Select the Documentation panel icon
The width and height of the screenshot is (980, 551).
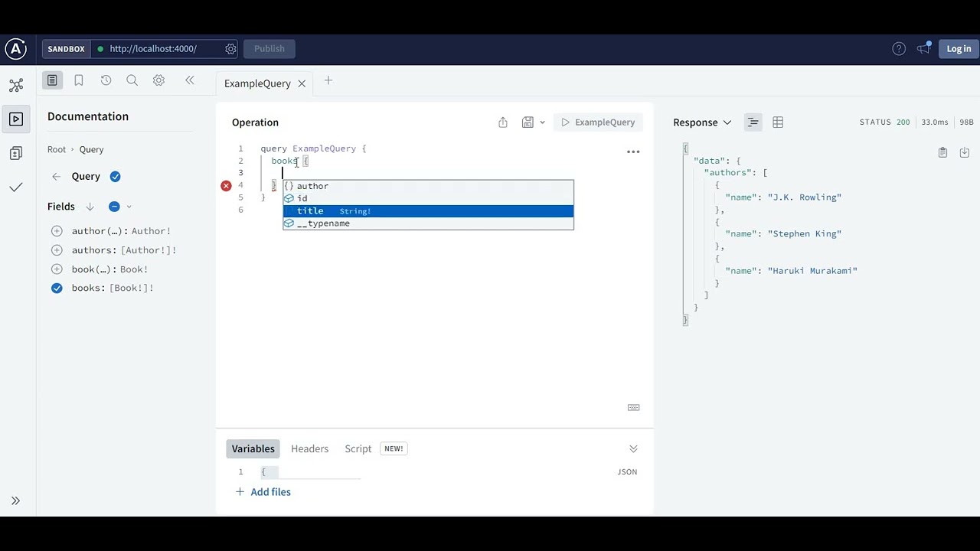(x=52, y=80)
